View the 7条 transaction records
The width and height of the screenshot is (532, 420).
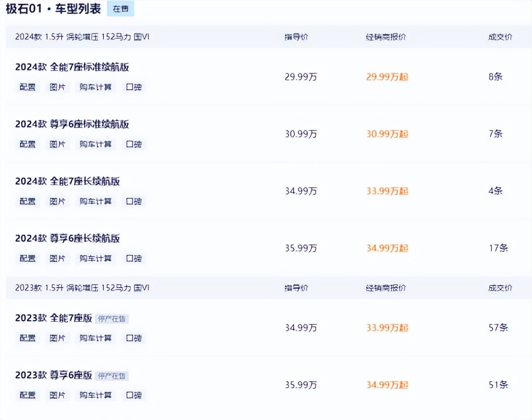tap(496, 133)
